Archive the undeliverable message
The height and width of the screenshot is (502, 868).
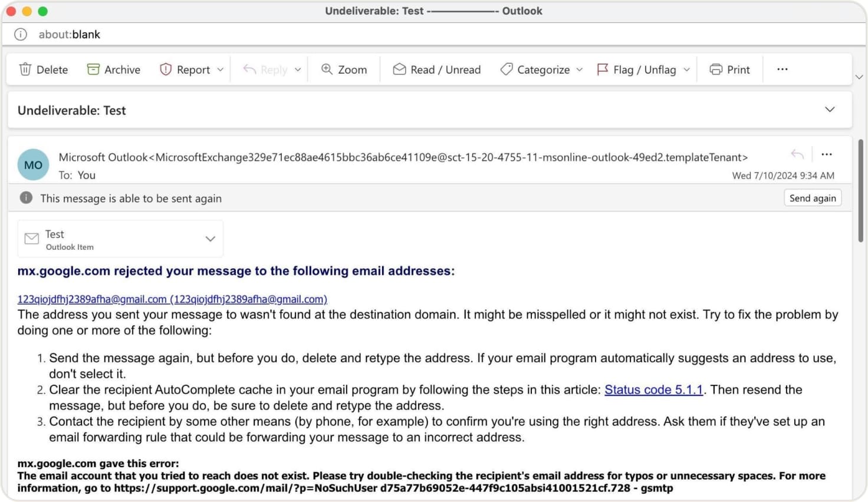113,69
